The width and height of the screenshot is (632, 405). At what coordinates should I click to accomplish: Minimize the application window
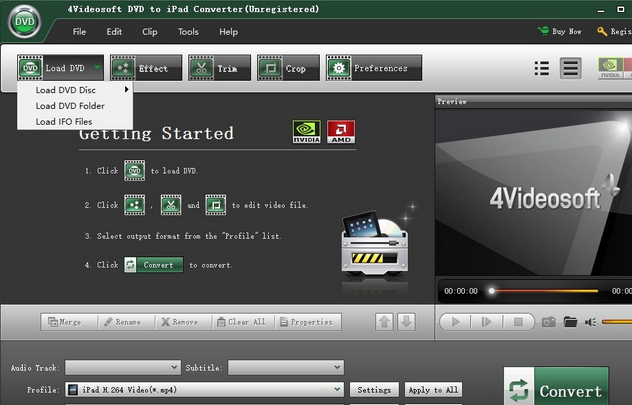click(601, 10)
